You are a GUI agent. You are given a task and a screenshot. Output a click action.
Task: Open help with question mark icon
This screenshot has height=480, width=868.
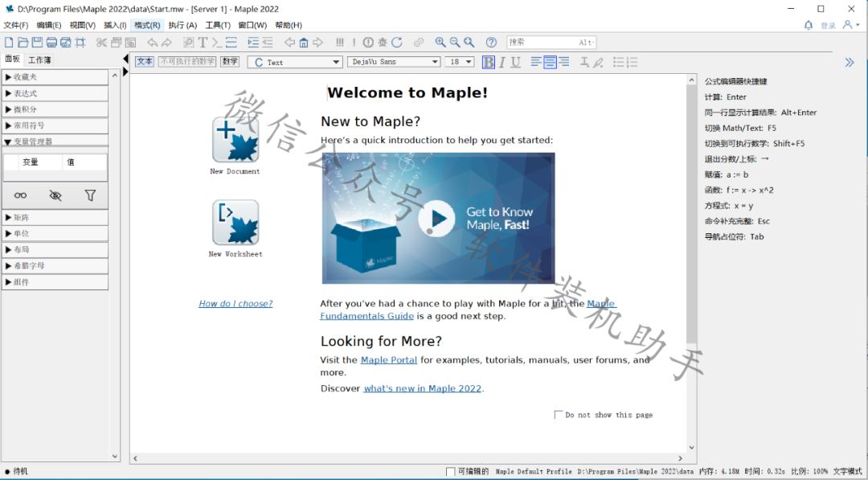tap(491, 42)
